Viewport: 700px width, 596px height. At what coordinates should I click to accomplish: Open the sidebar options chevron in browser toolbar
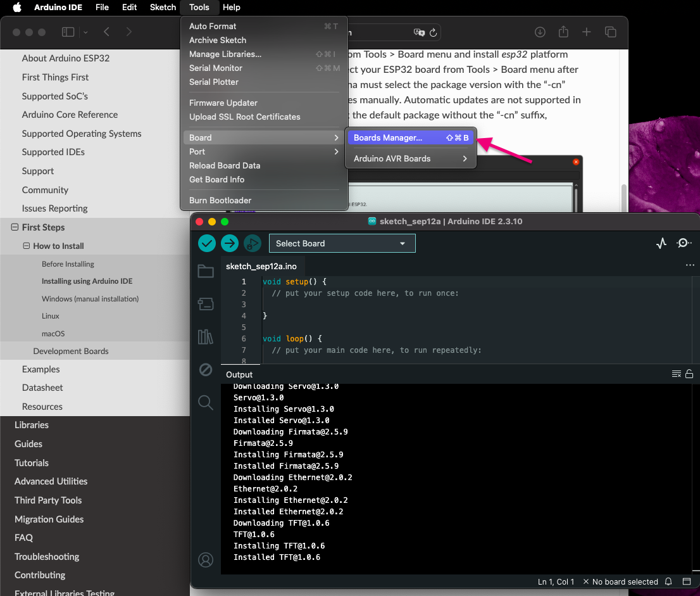[85, 32]
